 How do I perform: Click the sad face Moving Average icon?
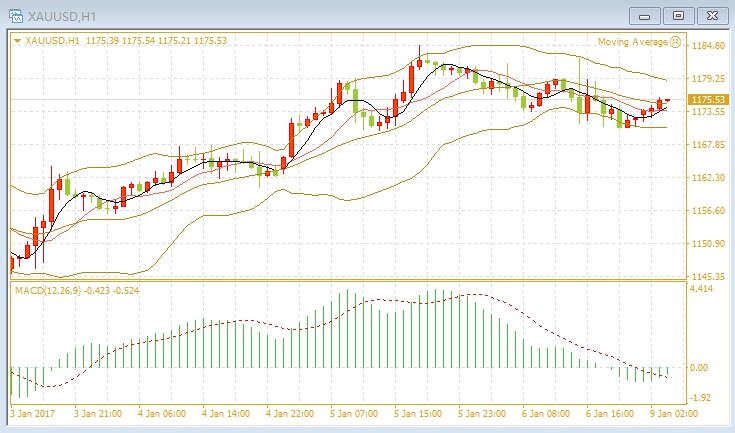[675, 42]
